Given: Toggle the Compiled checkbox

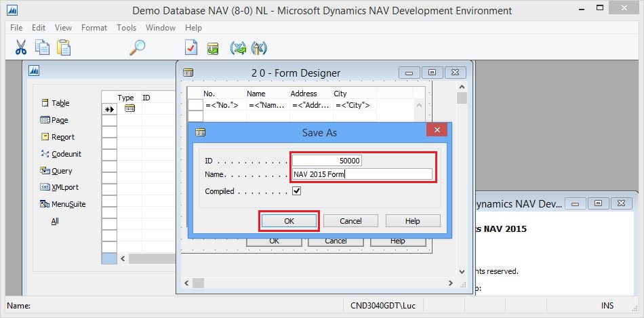Looking at the screenshot, I should tap(296, 191).
